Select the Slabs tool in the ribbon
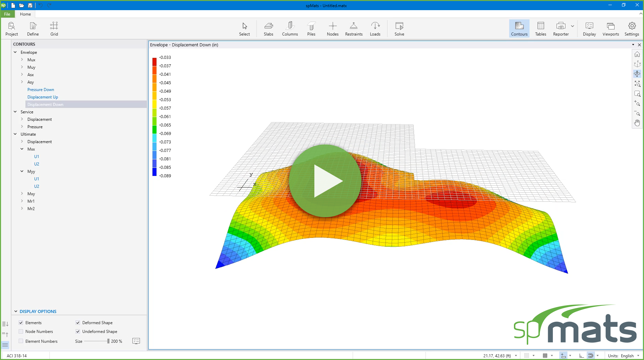 [x=268, y=28]
